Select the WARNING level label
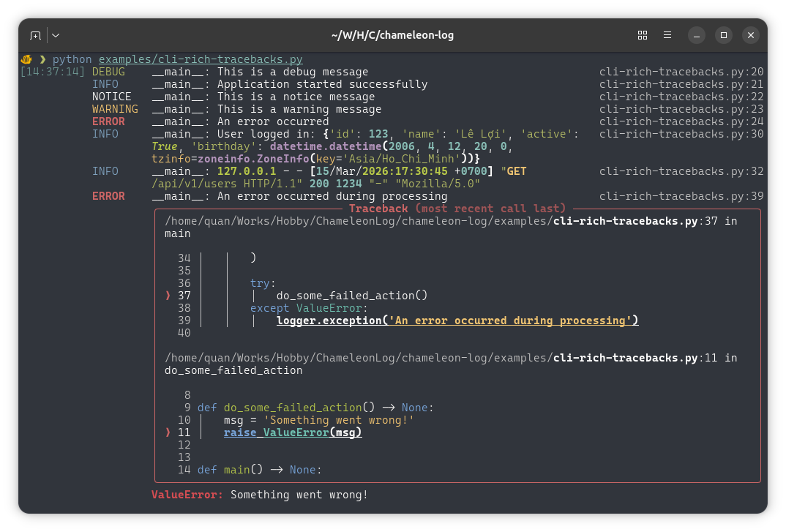This screenshot has height=532, width=786. (115, 109)
